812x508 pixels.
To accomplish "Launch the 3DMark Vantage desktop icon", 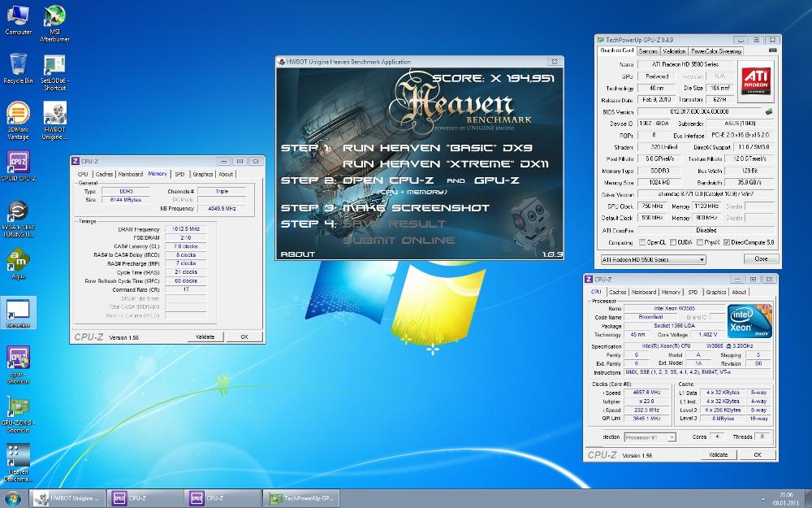I will [18, 120].
